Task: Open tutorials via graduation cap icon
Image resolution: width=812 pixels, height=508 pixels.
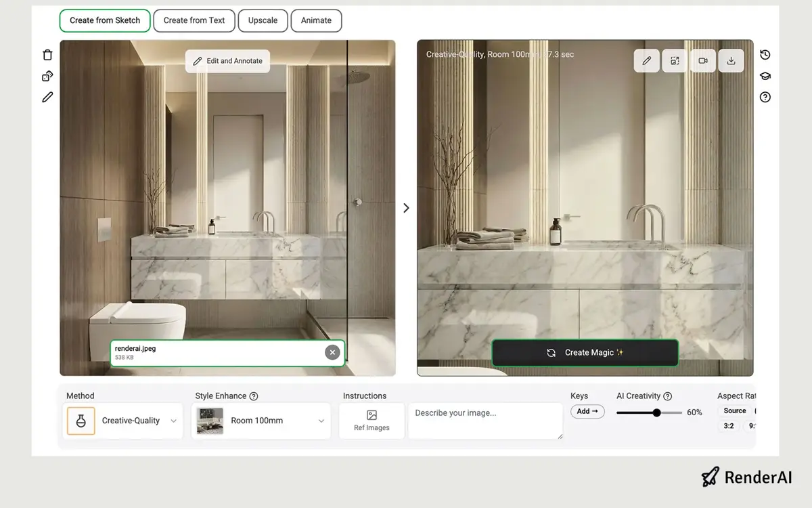Action: (x=765, y=76)
